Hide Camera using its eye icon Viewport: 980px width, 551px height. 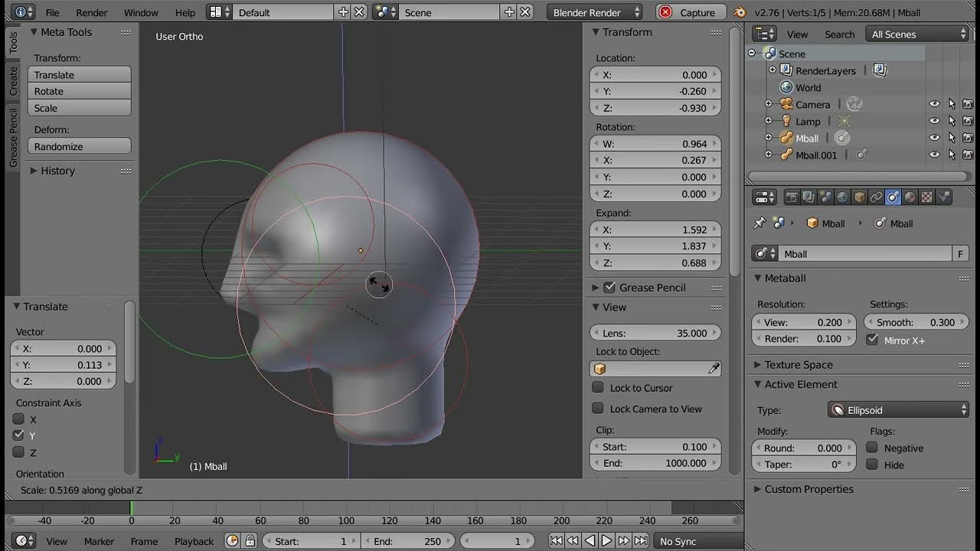coord(935,104)
